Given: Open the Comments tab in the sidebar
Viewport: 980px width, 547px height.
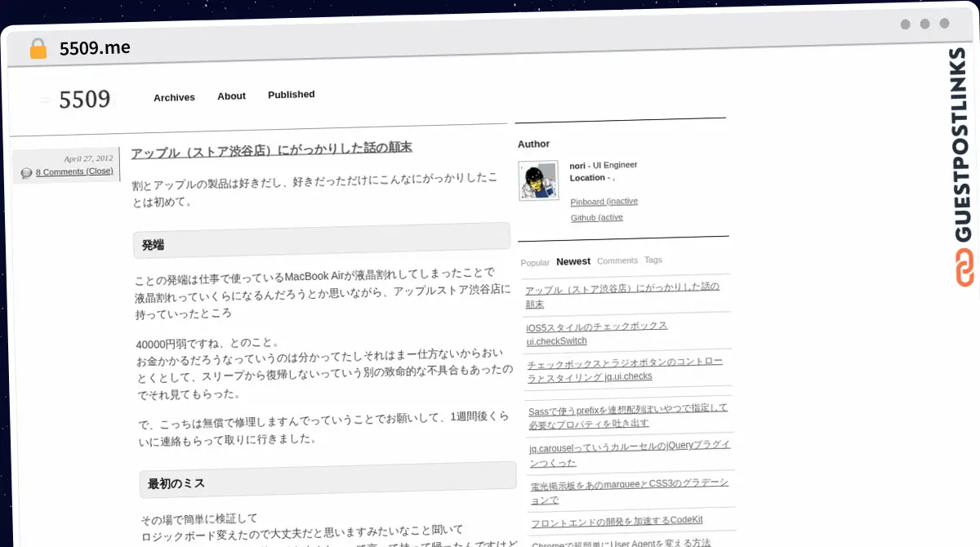Looking at the screenshot, I should click(x=617, y=260).
